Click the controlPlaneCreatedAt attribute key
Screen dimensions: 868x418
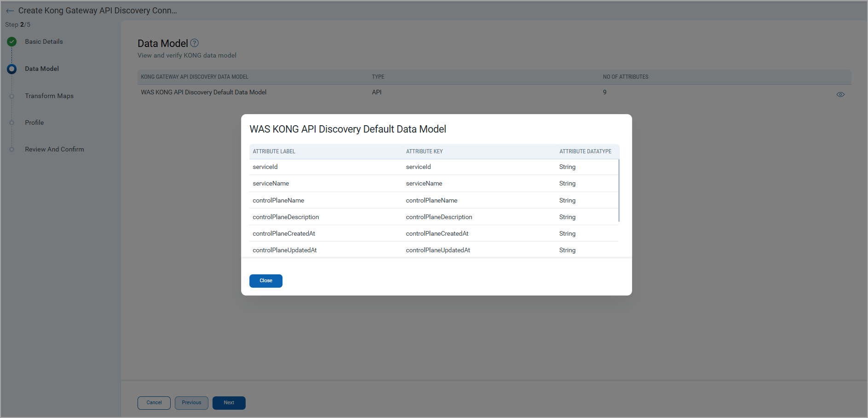click(437, 233)
